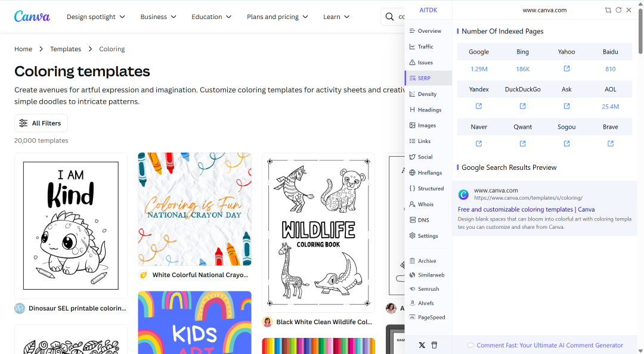Click the crop icon in AITDK header
This screenshot has height=354, width=644.
608,10
